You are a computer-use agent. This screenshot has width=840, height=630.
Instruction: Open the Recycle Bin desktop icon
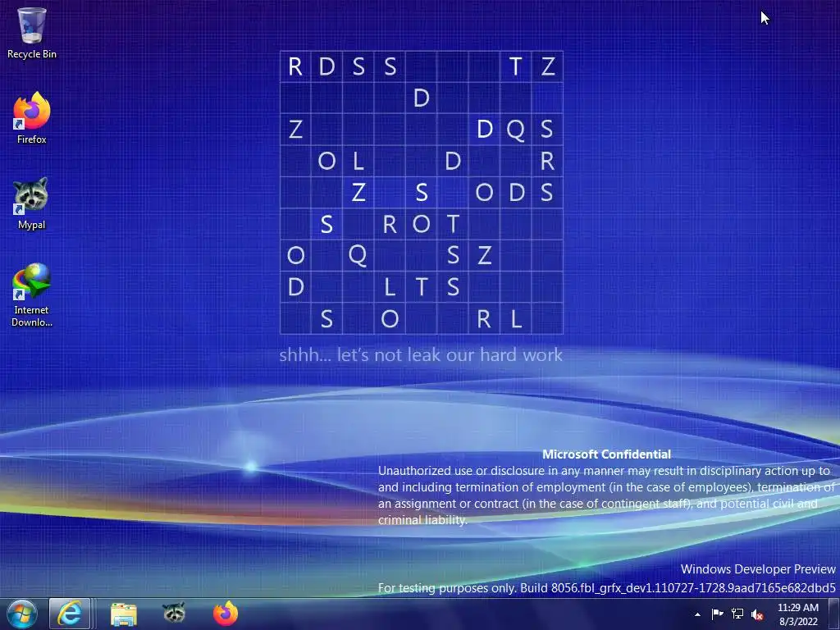point(32,33)
